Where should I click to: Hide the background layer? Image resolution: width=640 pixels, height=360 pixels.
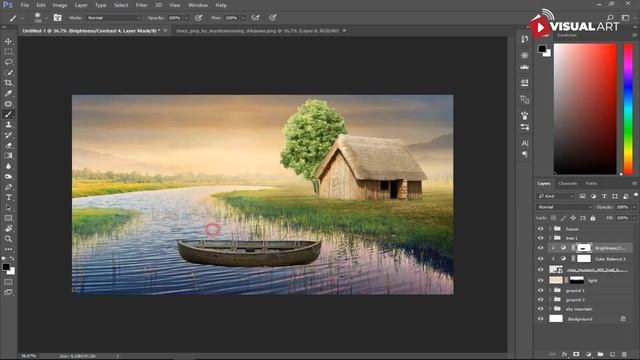pyautogui.click(x=541, y=319)
